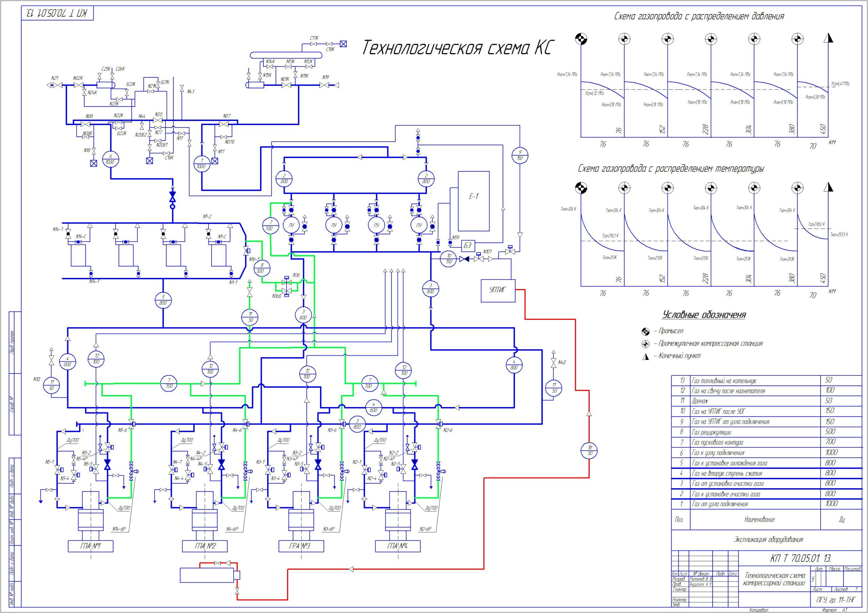Click the "Ркон=5,38 МПа" pressure label
This screenshot has width=868, height=613.
815,97
